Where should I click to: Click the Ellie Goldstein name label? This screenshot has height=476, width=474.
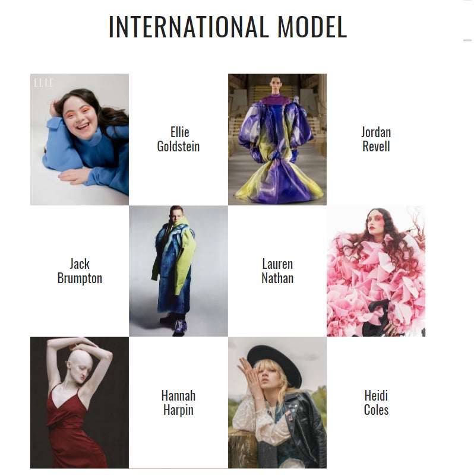[178, 139]
